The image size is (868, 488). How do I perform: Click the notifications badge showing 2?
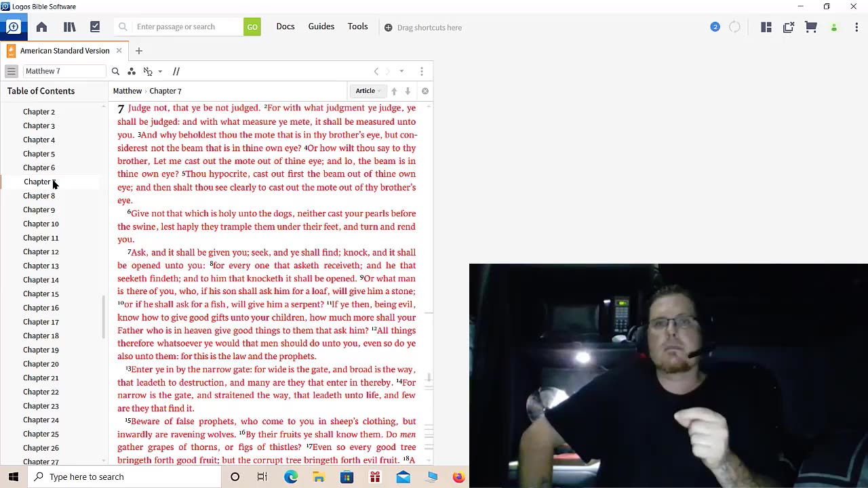pyautogui.click(x=715, y=27)
